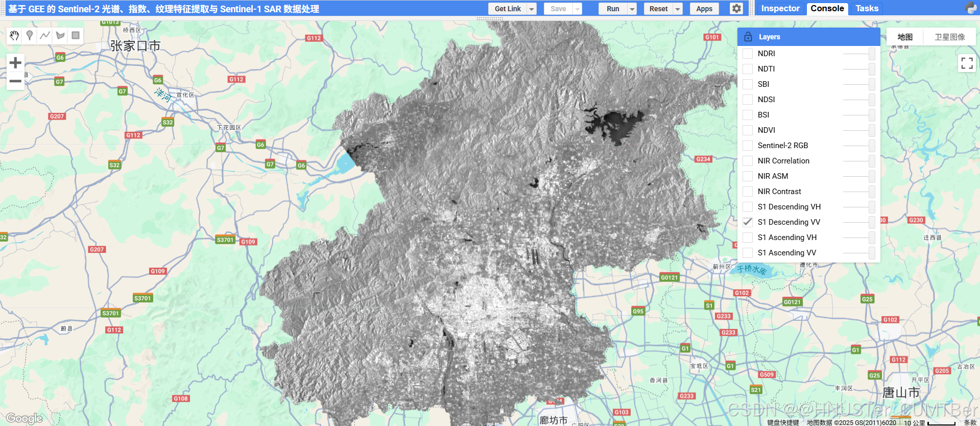Enable the NDVI layer checkbox
Image resolution: width=980 pixels, height=426 pixels.
(748, 130)
